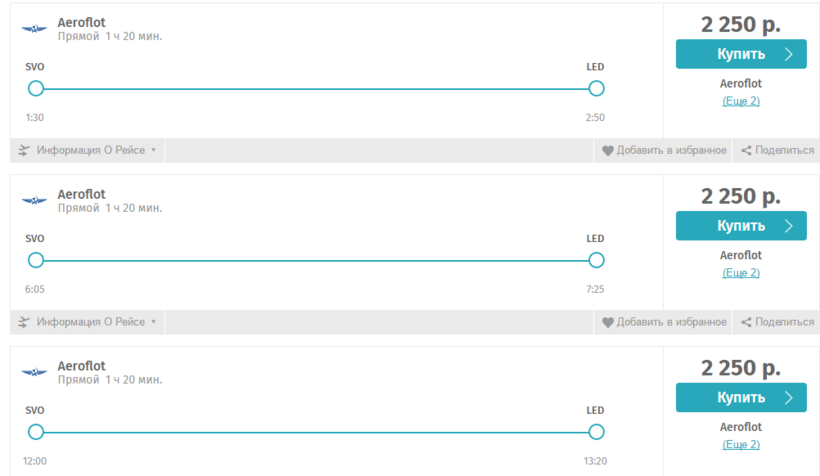This screenshot has width=820, height=476.
Task: Click the SVO departure point of the 12:00 flight
Action: click(36, 432)
